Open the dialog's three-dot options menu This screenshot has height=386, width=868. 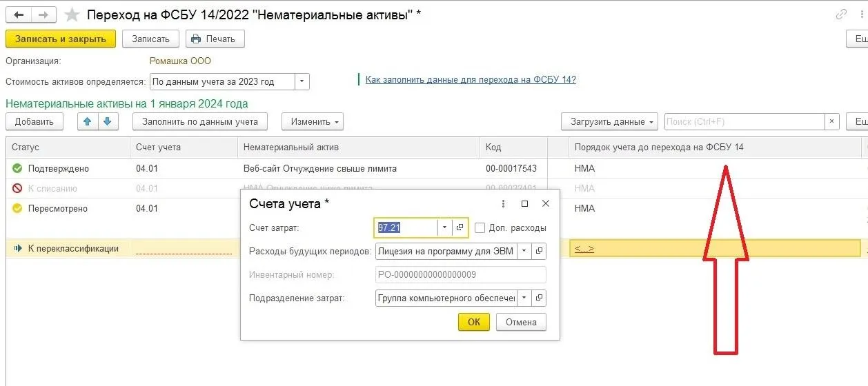[x=504, y=204]
